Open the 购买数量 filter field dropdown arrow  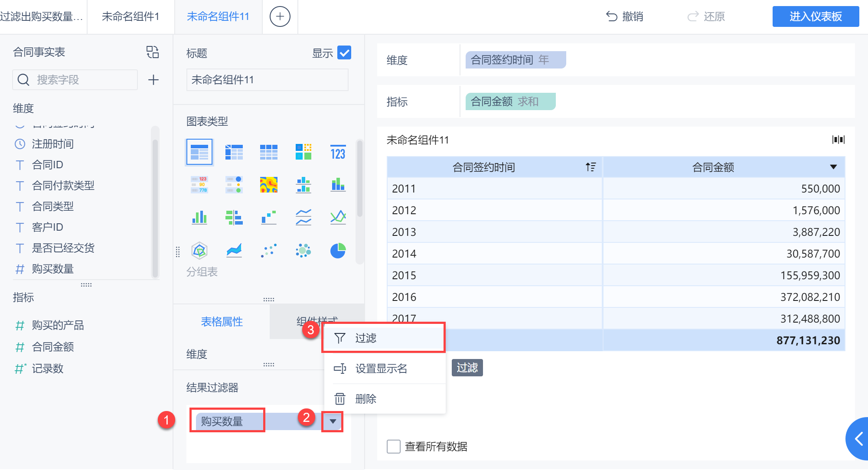click(x=333, y=421)
